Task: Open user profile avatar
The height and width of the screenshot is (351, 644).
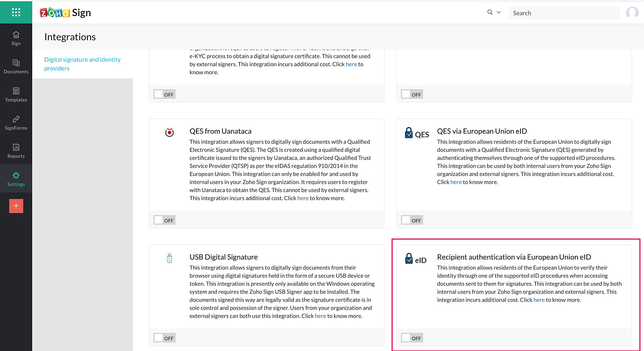Action: point(632,13)
